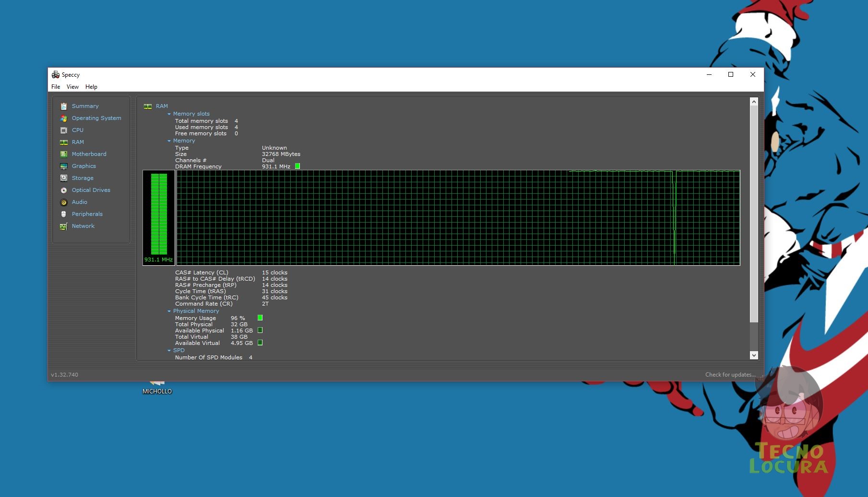The height and width of the screenshot is (497, 868).
Task: Collapse the Memory section
Action: pyautogui.click(x=169, y=141)
